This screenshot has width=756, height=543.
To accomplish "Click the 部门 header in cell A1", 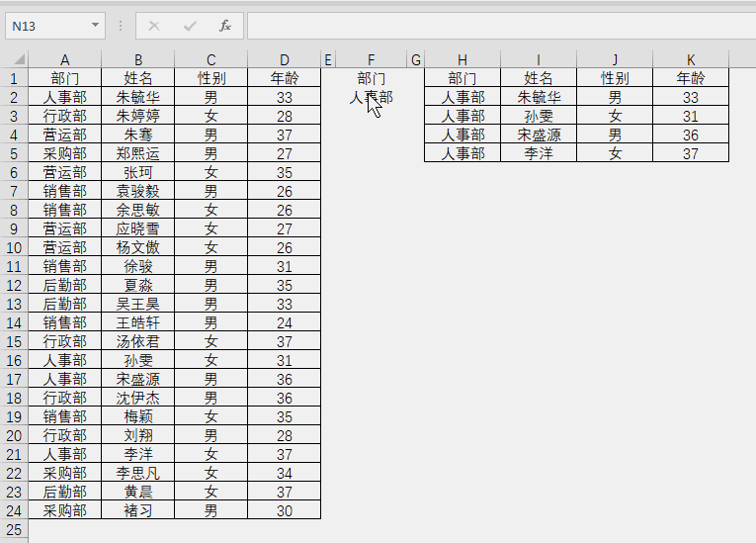I will click(65, 78).
